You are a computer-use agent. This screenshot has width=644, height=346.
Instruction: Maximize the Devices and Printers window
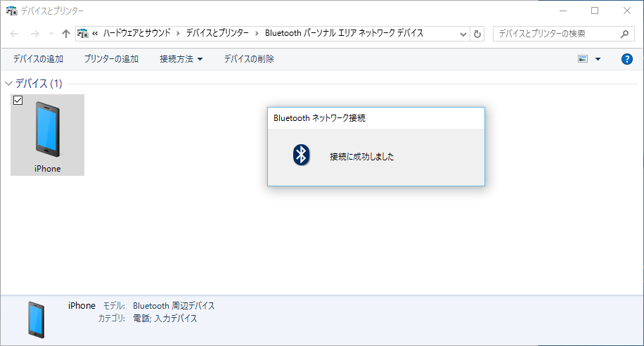pos(595,11)
